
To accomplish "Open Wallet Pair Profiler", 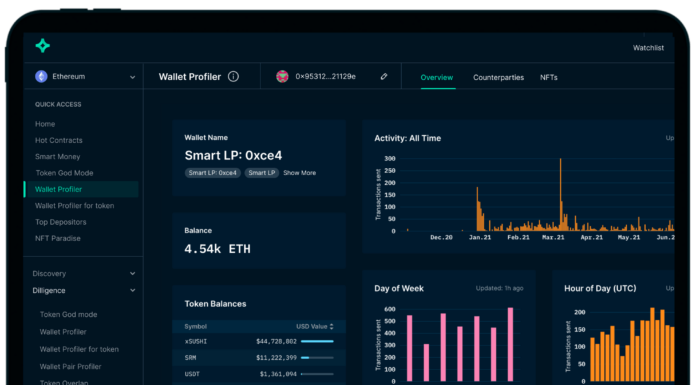I will (x=70, y=366).
